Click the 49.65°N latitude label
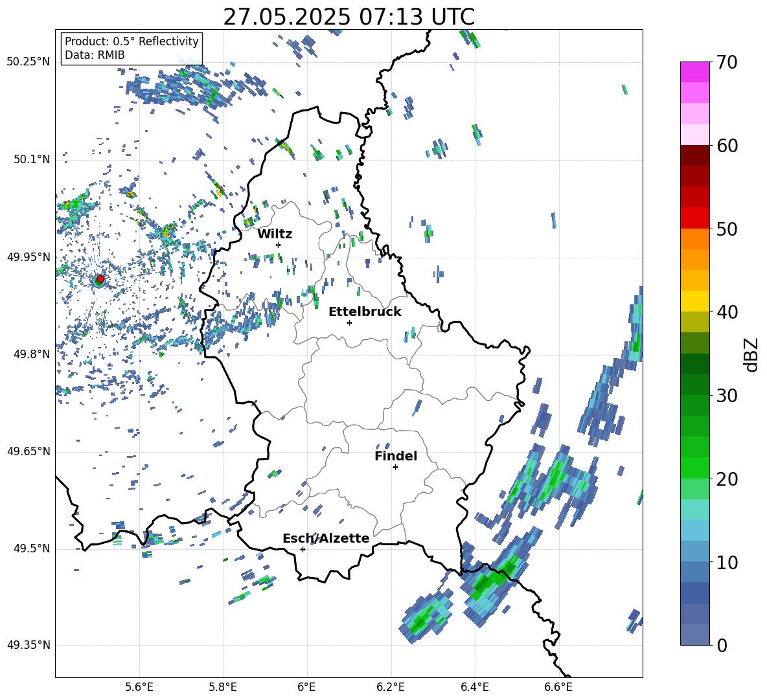Viewport: 767px width, 700px height. [29, 451]
